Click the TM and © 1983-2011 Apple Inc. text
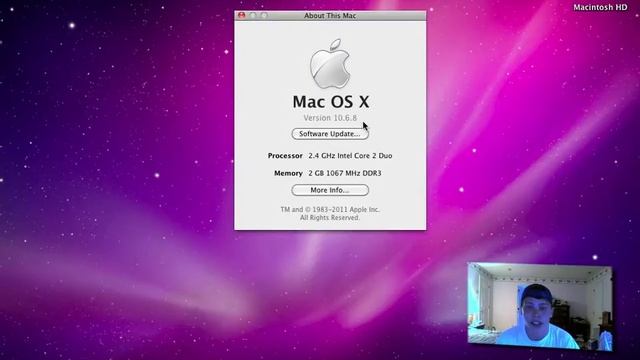Viewport: 640px width, 360px height. pos(330,209)
